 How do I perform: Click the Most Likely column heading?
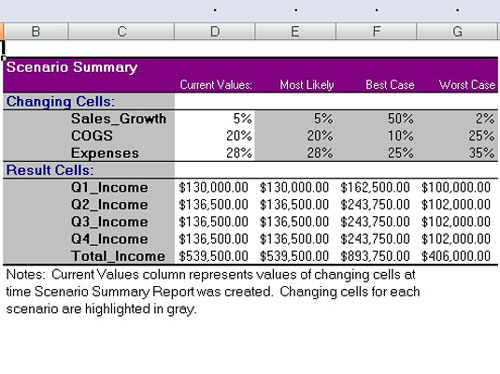click(307, 85)
